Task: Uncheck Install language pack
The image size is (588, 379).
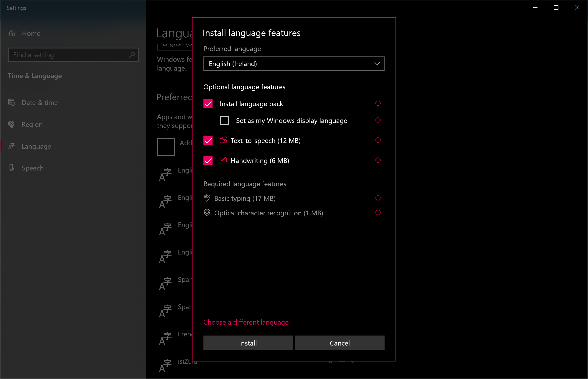Action: tap(208, 104)
